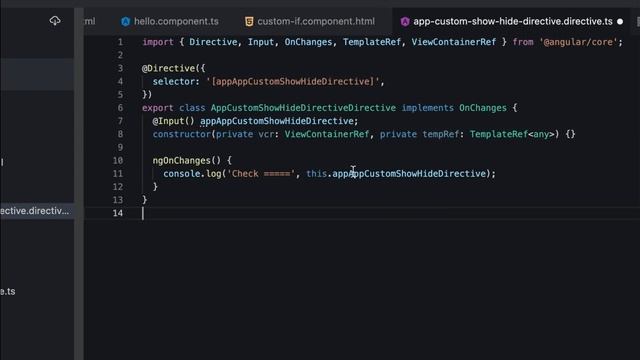Select the file ending in e.ts in sidebar
The image size is (640, 360).
8,291
